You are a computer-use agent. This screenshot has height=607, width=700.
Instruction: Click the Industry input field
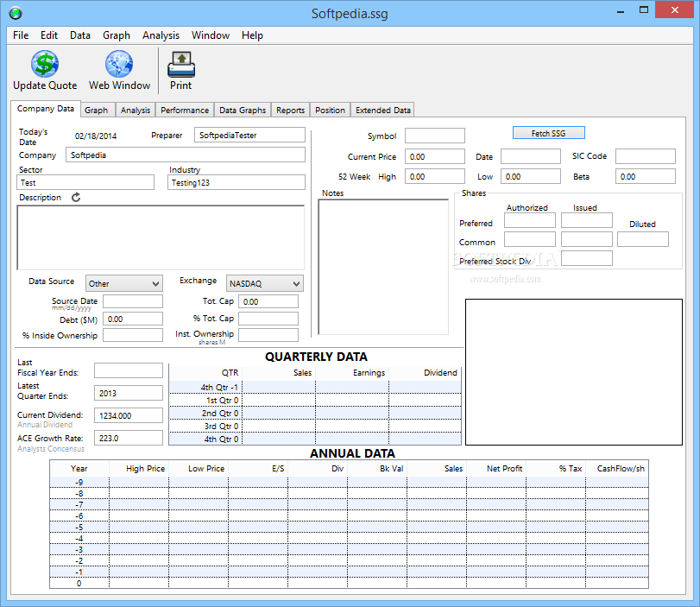tap(236, 182)
